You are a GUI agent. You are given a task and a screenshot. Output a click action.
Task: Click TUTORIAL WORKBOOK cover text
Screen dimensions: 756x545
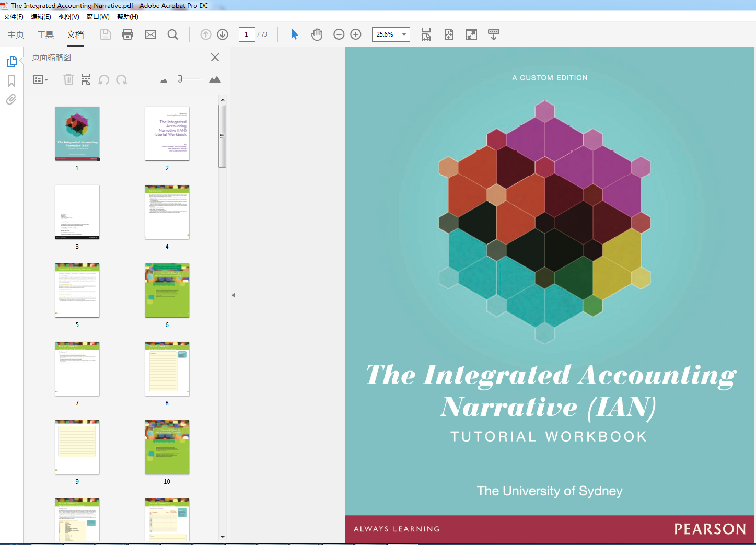(549, 437)
